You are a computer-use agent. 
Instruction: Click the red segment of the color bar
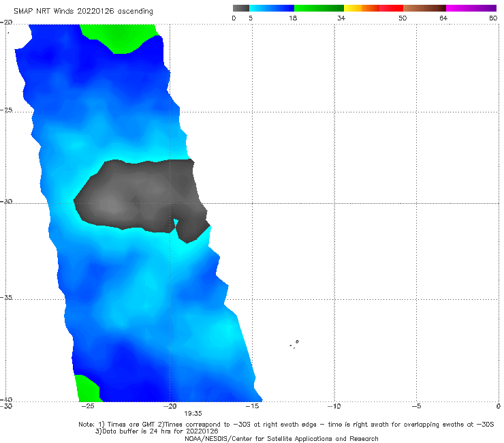(391, 8)
